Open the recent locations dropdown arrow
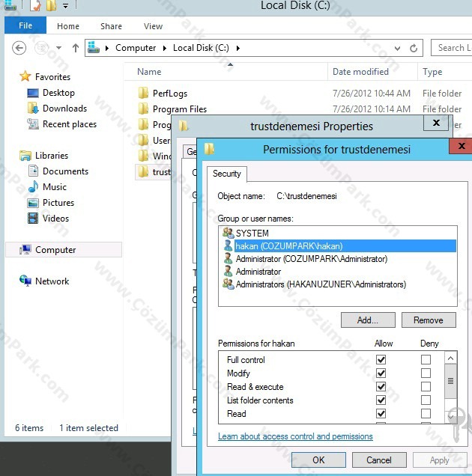Image resolution: width=472 pixels, height=476 pixels. coord(58,48)
